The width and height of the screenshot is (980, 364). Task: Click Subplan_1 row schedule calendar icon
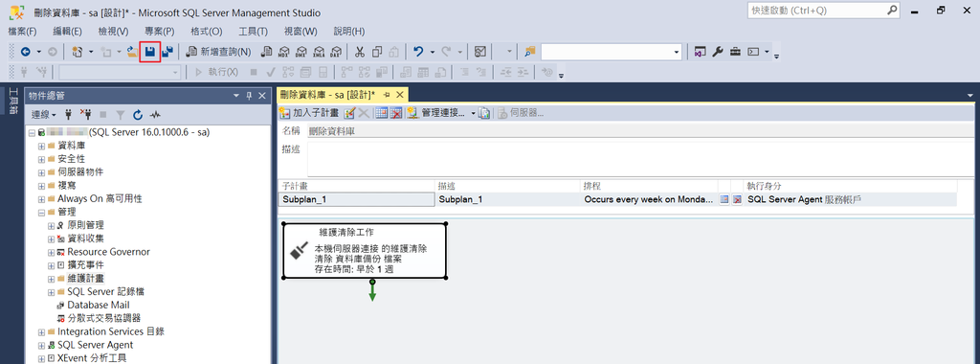(724, 199)
